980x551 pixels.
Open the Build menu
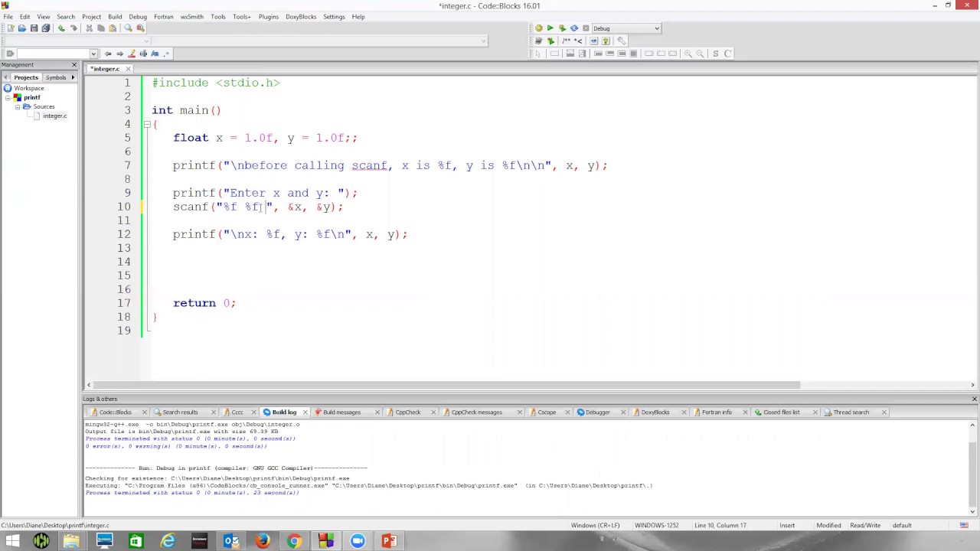tap(115, 16)
